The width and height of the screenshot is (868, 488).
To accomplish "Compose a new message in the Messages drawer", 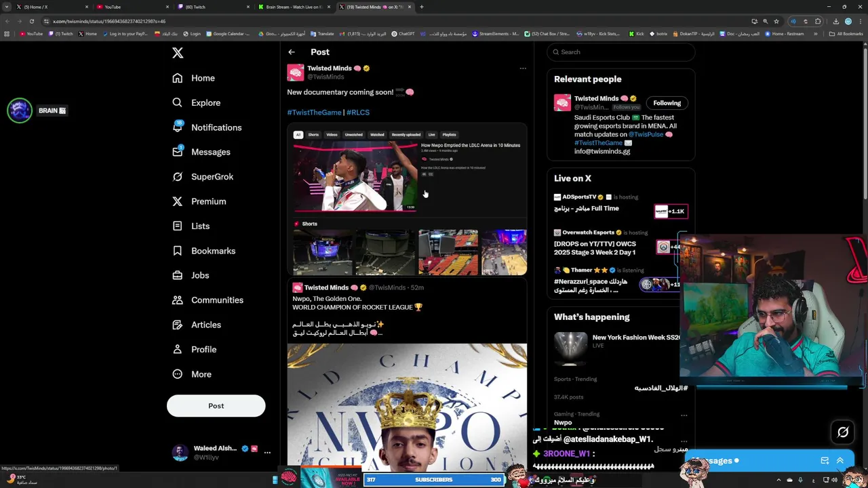I will (x=825, y=461).
